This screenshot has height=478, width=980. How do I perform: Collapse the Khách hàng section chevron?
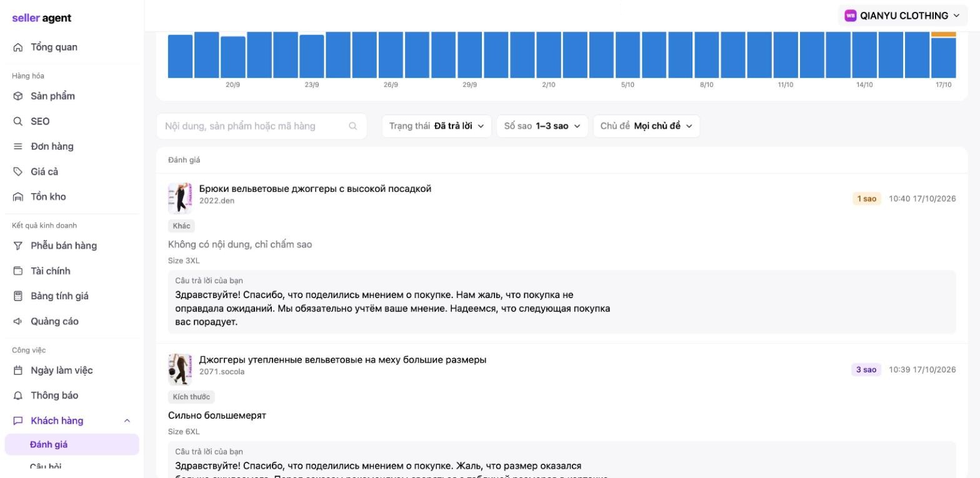(x=127, y=421)
